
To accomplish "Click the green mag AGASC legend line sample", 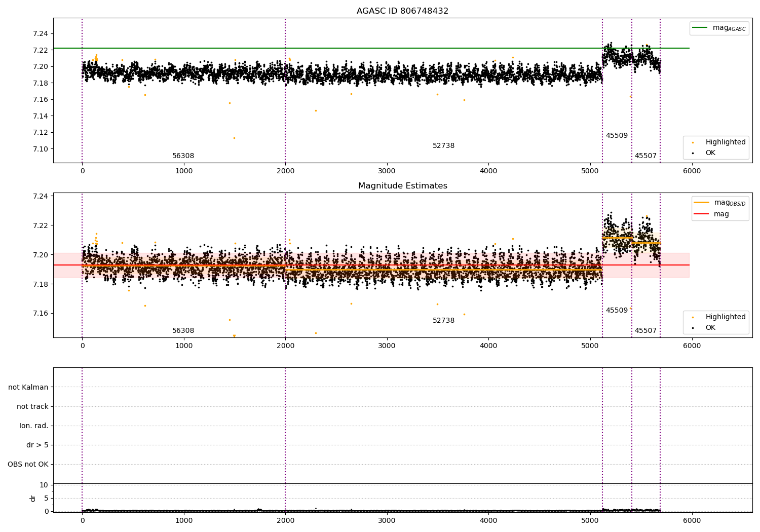I will click(700, 28).
